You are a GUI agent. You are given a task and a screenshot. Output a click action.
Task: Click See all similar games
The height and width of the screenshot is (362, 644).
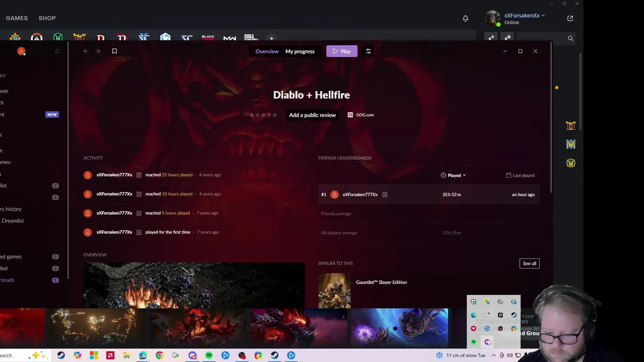point(529,263)
